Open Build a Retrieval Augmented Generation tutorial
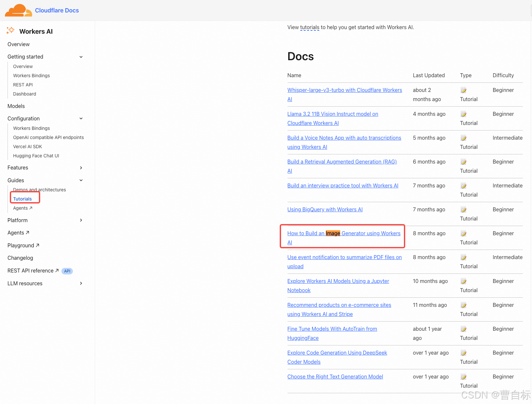Screen dimensions: 532x404 [x=342, y=166]
